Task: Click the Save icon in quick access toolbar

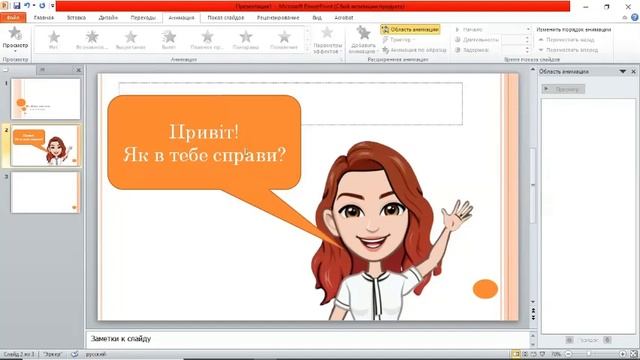Action: click(x=17, y=5)
